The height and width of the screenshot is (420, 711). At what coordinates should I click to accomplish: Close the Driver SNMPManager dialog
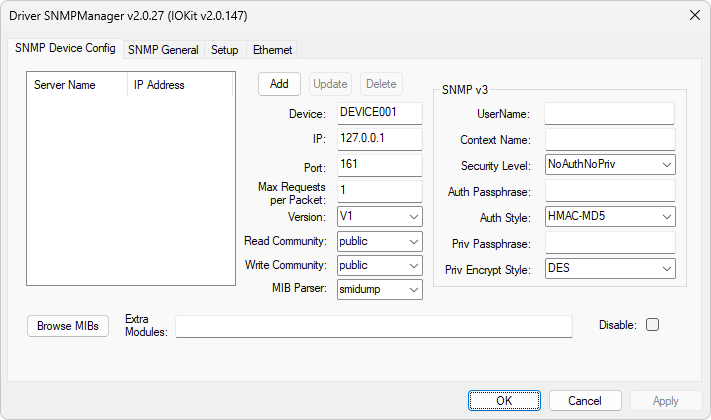pyautogui.click(x=695, y=15)
